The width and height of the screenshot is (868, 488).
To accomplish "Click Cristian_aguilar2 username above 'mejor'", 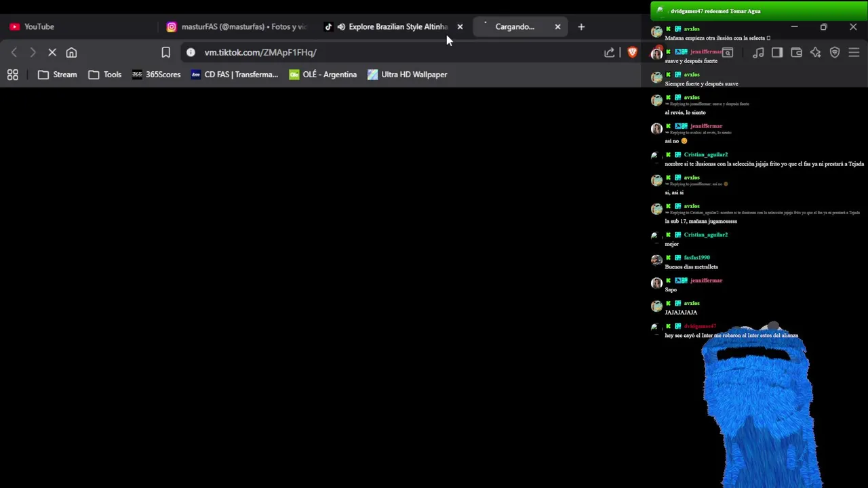I will click(x=705, y=235).
